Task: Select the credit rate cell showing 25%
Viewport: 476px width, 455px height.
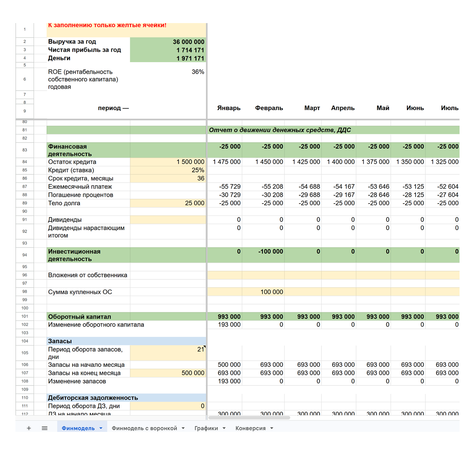Action: (x=168, y=170)
